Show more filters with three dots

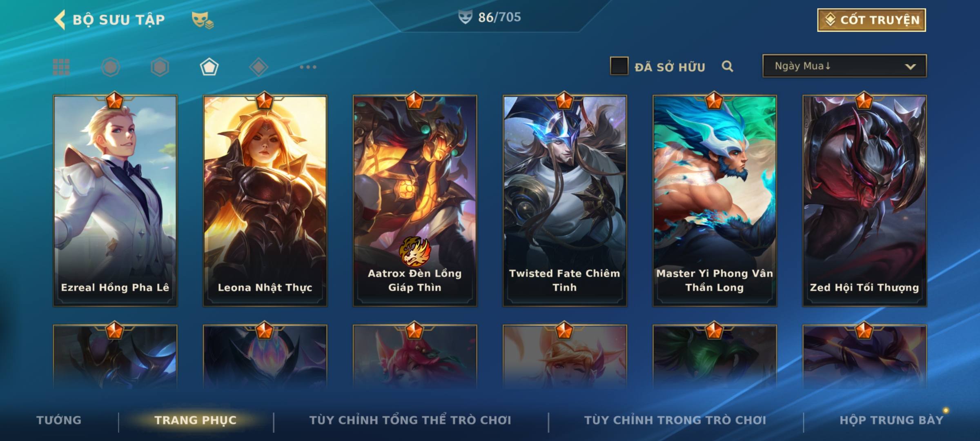point(308,67)
